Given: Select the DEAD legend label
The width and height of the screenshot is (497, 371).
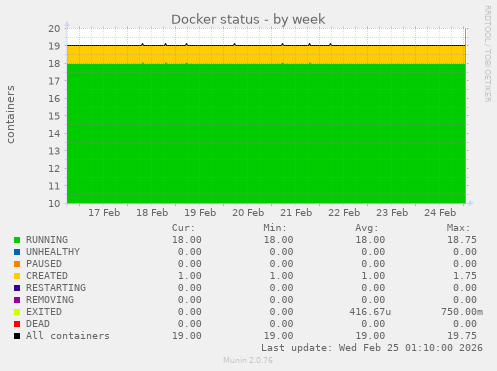Looking at the screenshot, I should (x=38, y=324).
